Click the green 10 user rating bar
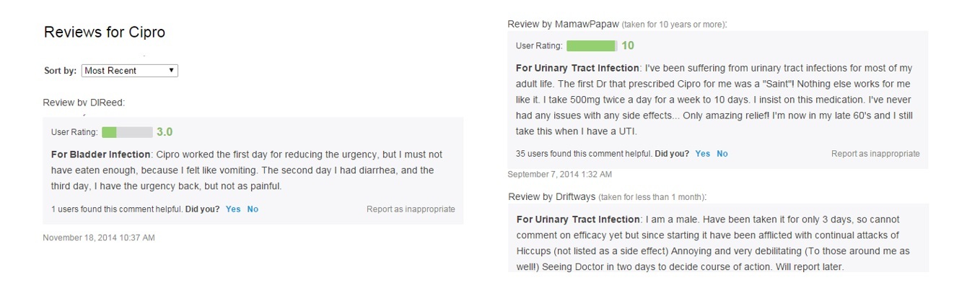 coord(592,45)
